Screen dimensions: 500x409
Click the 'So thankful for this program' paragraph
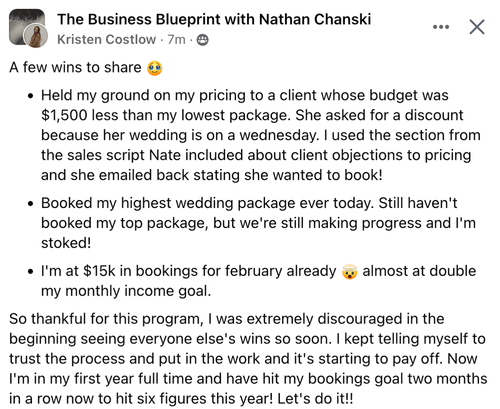pyautogui.click(x=248, y=359)
